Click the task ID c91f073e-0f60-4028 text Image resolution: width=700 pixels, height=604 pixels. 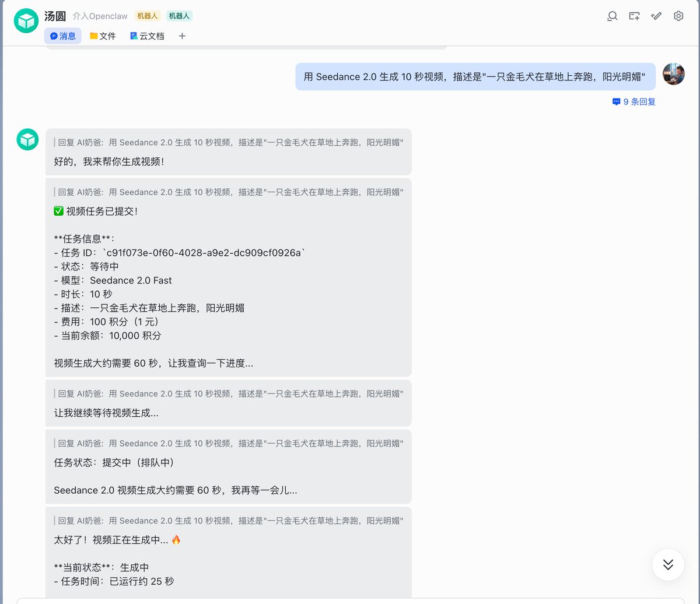click(204, 252)
